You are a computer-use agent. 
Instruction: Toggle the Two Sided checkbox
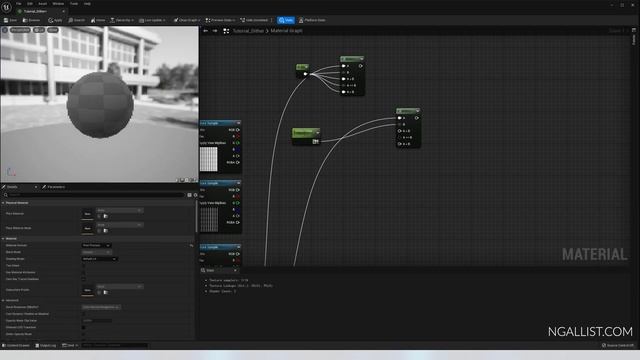click(84, 266)
